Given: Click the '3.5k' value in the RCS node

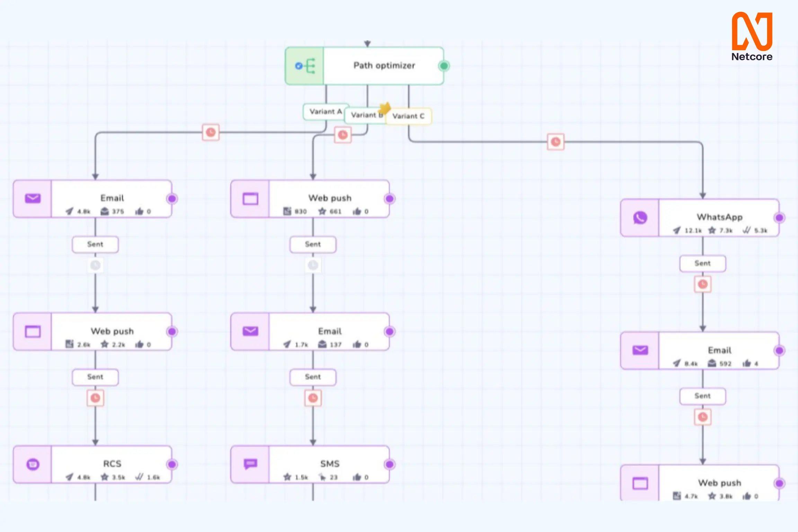Looking at the screenshot, I should (x=118, y=477).
